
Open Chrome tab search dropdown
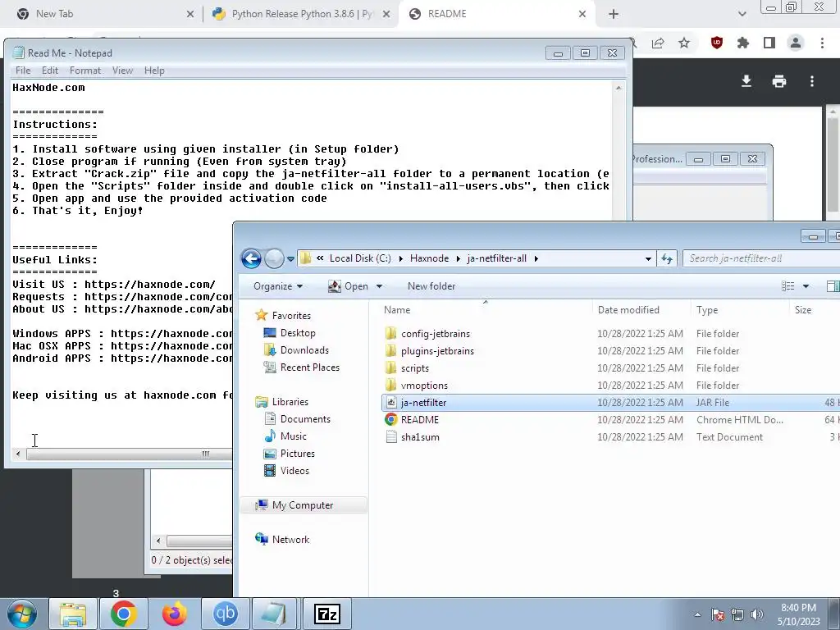(742, 14)
